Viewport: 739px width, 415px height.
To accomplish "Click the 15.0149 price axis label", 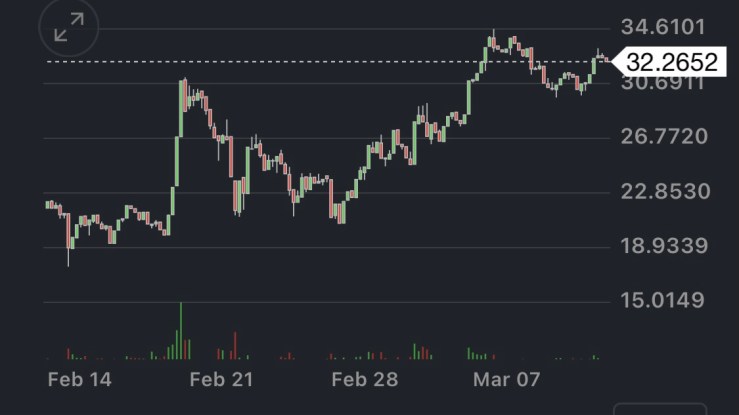I will (x=664, y=300).
